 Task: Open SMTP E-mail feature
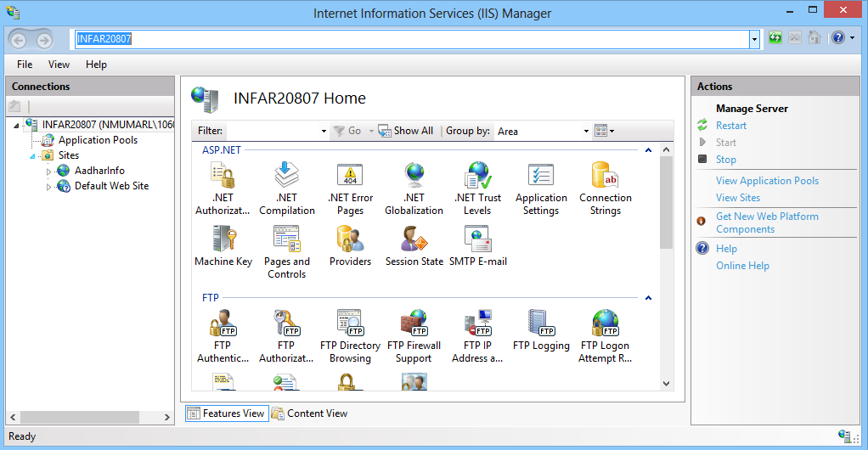[477, 246]
